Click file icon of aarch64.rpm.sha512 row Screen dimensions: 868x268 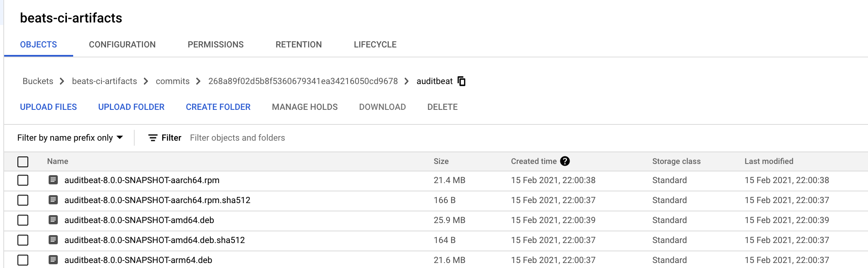(53, 200)
